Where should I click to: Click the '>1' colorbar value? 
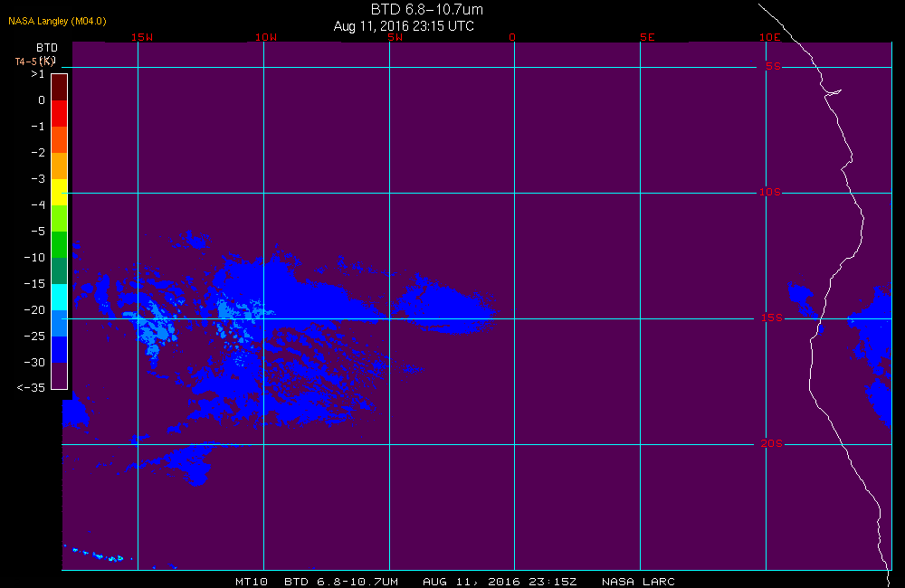point(38,74)
